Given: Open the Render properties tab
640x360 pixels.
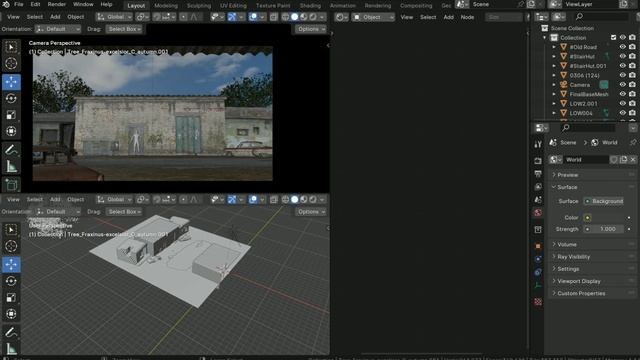Looking at the screenshot, I should click(538, 161).
